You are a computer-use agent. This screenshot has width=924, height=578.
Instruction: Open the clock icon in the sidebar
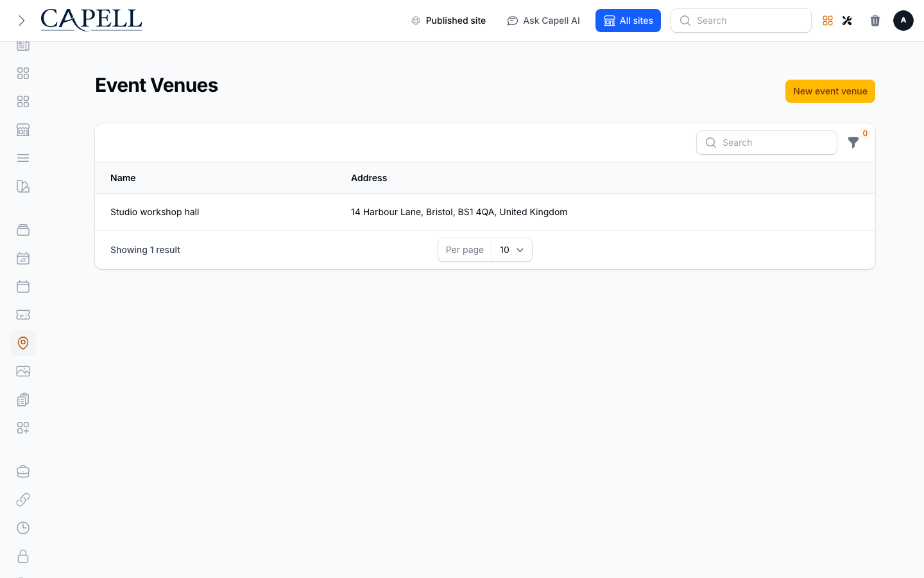tap(23, 528)
